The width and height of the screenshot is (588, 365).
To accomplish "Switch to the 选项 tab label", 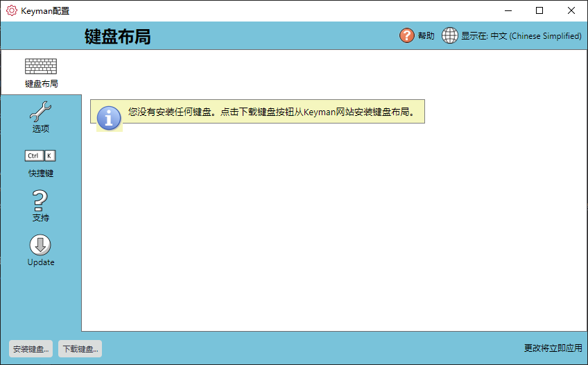I will 40,128.
